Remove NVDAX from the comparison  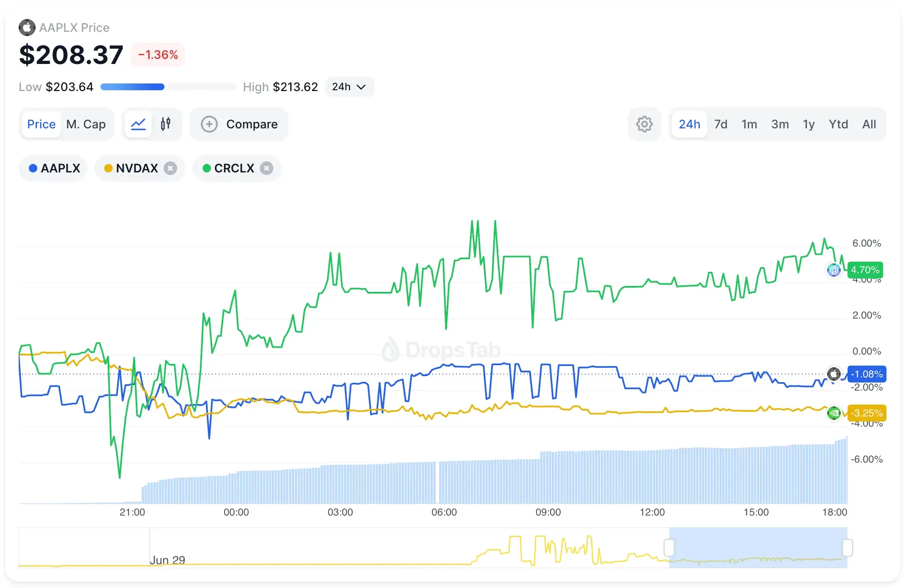click(170, 168)
